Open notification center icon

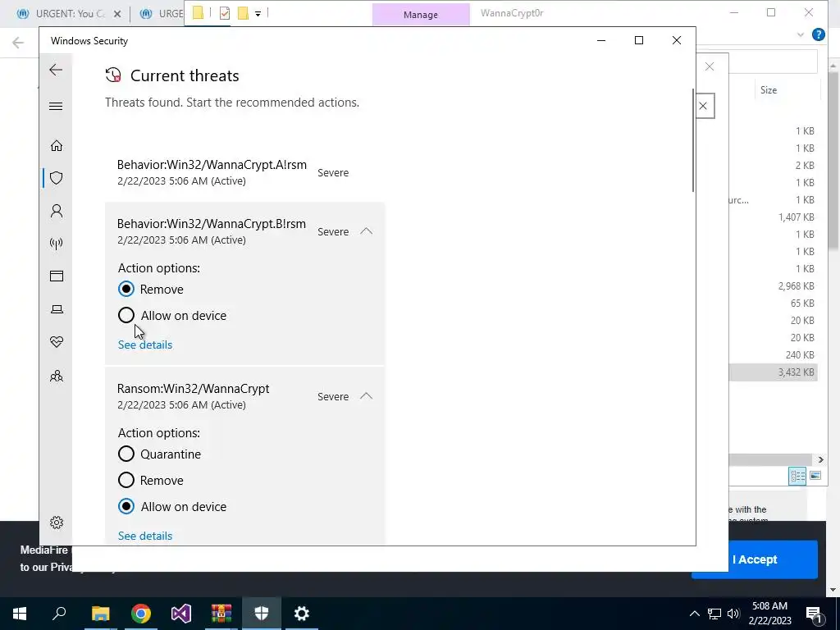813,614
